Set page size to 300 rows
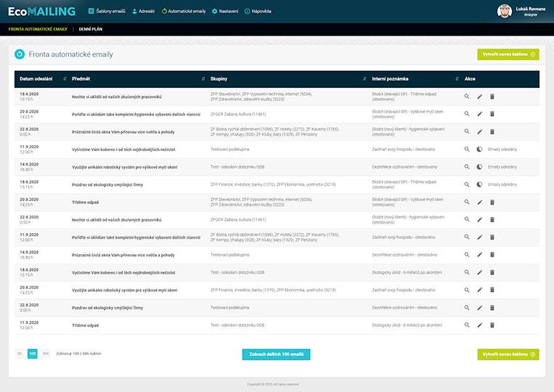554x392 pixels. click(x=45, y=354)
